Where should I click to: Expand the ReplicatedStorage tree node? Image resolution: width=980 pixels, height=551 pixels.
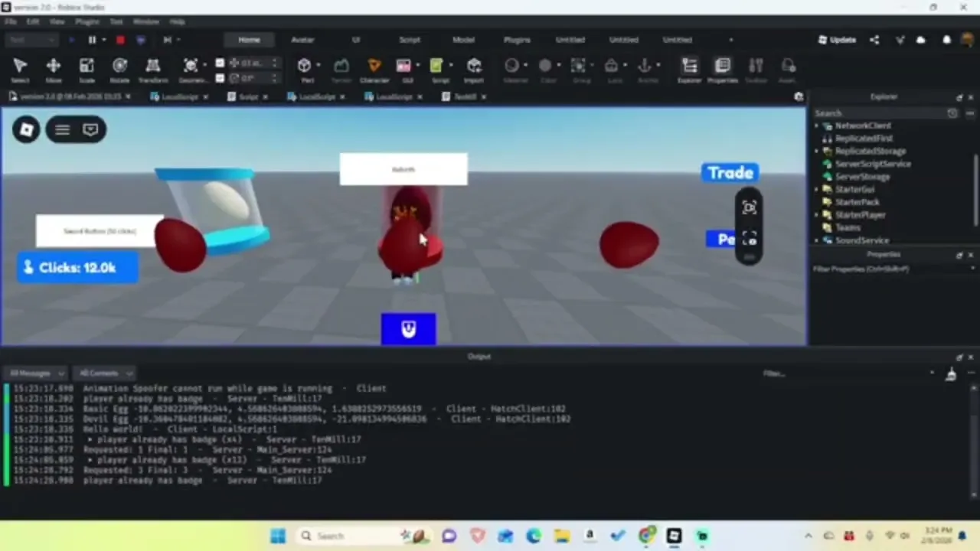(816, 151)
